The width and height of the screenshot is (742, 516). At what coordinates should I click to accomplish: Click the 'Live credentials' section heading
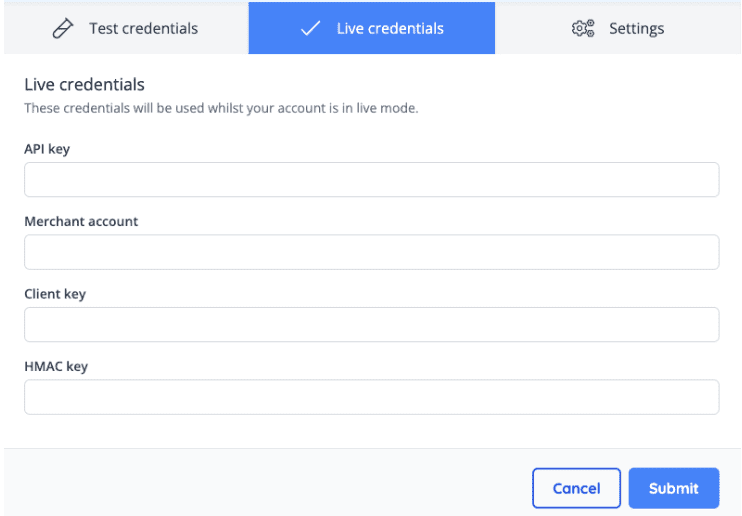[84, 85]
